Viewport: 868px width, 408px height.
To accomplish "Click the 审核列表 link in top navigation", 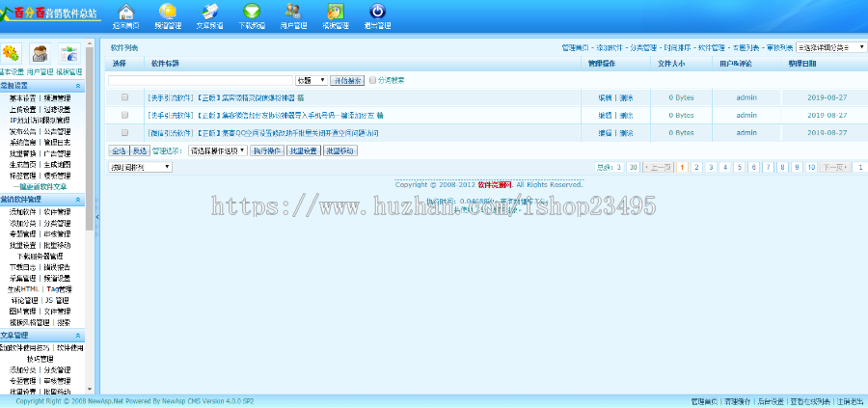I will [779, 48].
